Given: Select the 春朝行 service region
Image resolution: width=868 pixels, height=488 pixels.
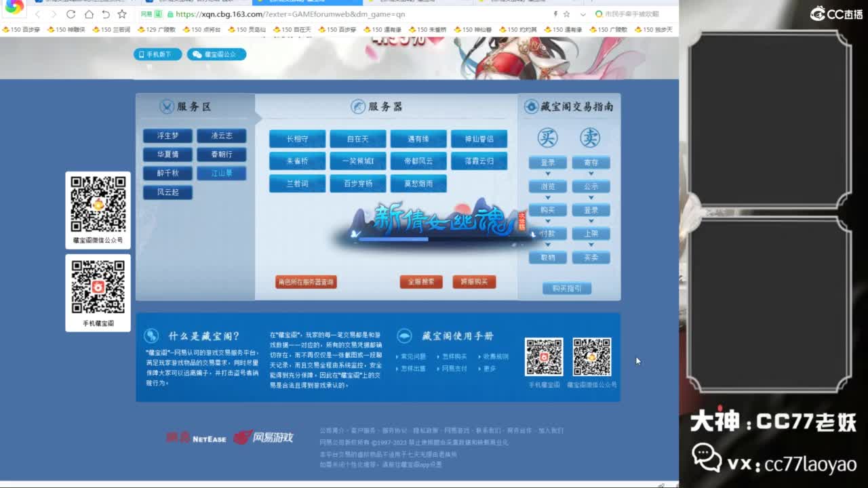Looking at the screenshot, I should pos(222,155).
